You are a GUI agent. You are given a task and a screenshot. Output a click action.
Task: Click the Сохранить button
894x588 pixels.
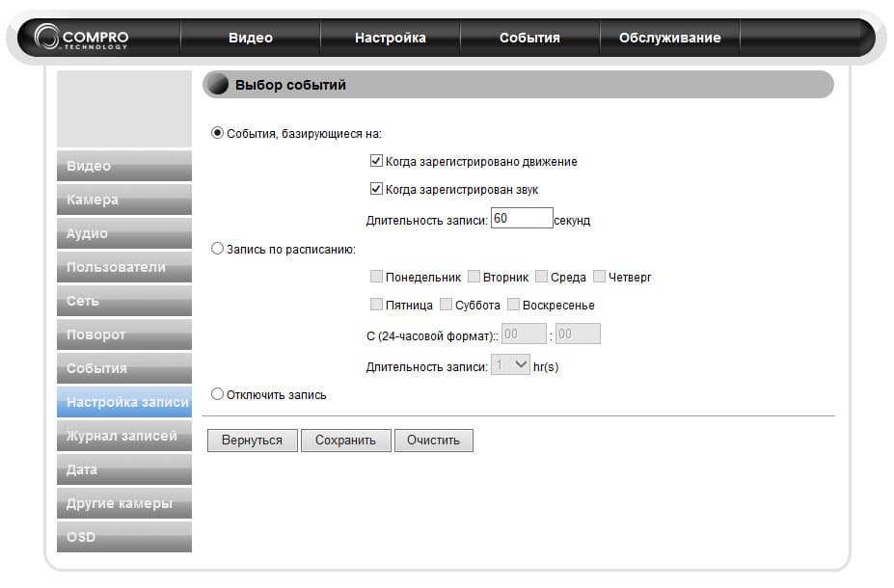345,441
